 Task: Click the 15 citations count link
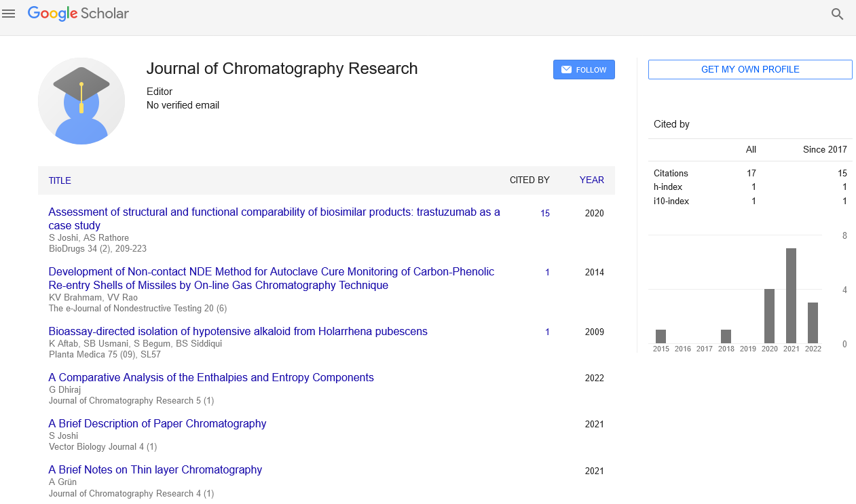[545, 214]
